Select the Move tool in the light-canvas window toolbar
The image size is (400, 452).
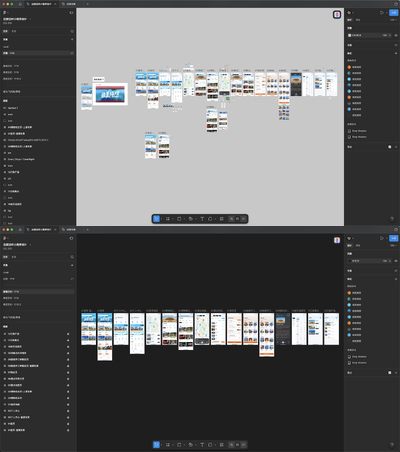click(x=156, y=219)
